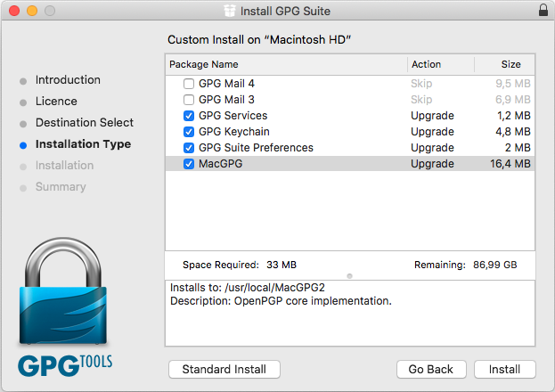Click Installation Type step in sidebar
Viewport: 555px width, 392px height.
click(83, 144)
